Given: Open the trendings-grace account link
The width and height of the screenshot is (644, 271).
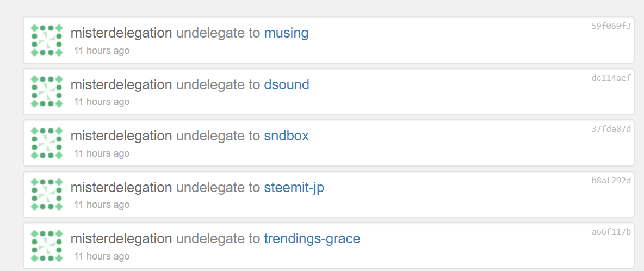Looking at the screenshot, I should (312, 239).
